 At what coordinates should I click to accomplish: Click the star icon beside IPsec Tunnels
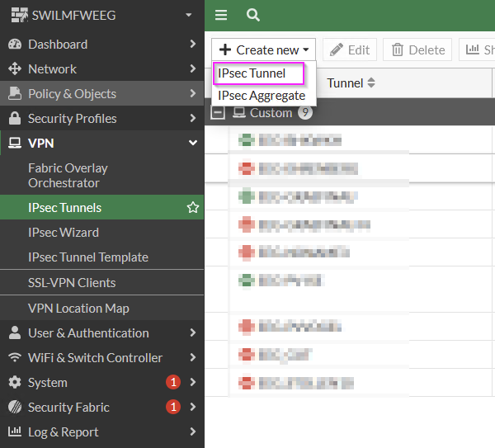point(193,208)
